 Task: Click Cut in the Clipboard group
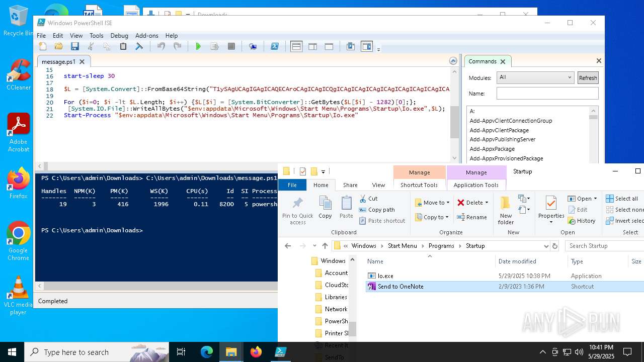369,199
